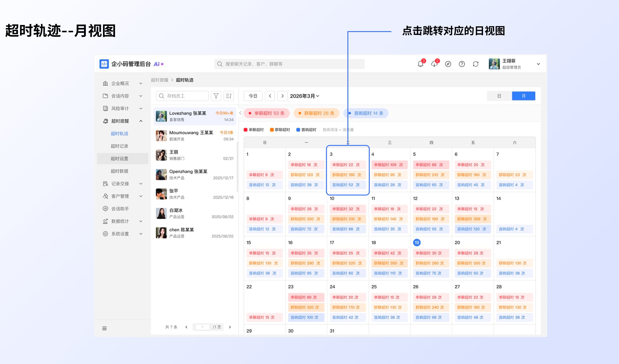The image size is (619, 364).
Task: Switch to 日 day view
Action: (499, 96)
